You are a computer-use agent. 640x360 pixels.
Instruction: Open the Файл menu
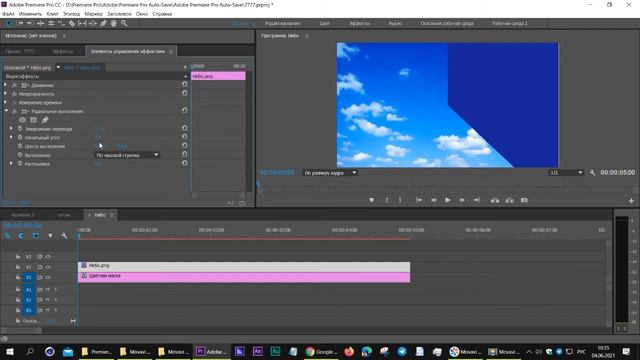pos(9,14)
